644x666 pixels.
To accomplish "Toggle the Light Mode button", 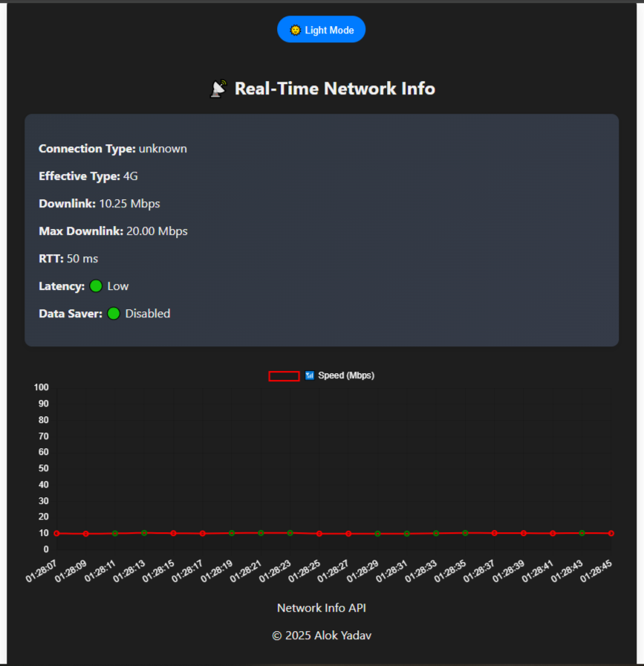I will point(321,30).
